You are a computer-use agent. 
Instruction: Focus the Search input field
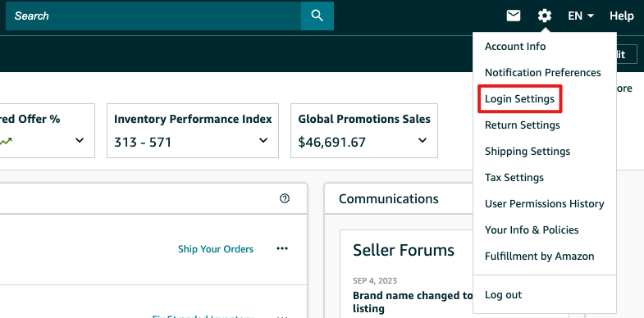153,16
